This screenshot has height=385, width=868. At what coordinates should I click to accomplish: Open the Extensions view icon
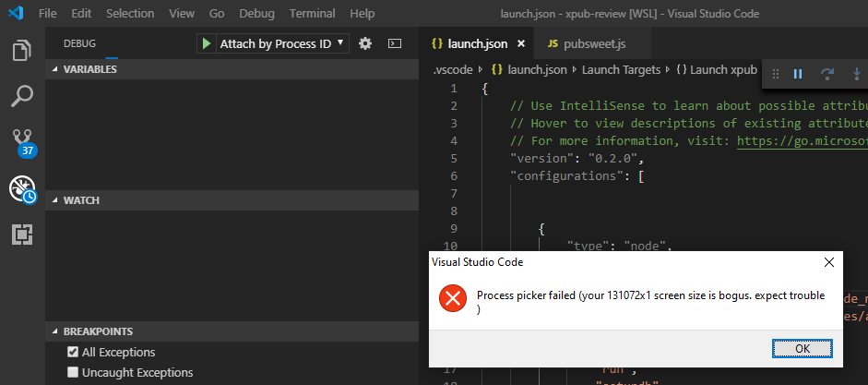(22, 235)
